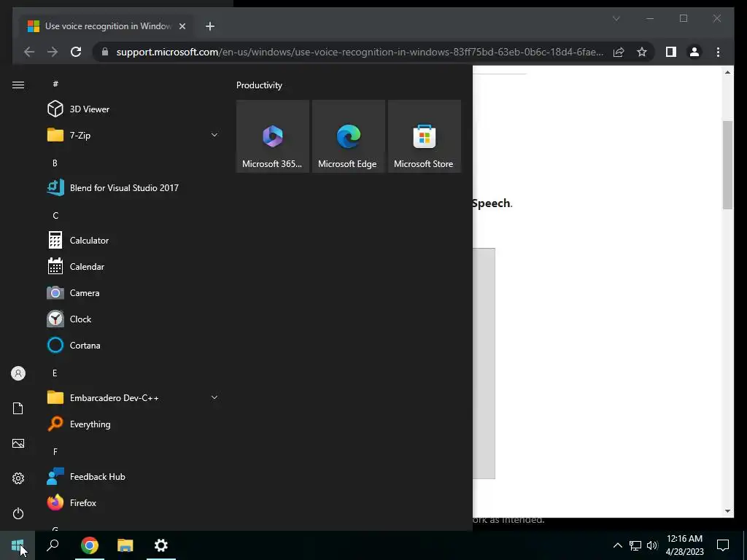Click scrollbar up arrow in Chrome
This screenshot has height=560, width=747.
[727, 72]
